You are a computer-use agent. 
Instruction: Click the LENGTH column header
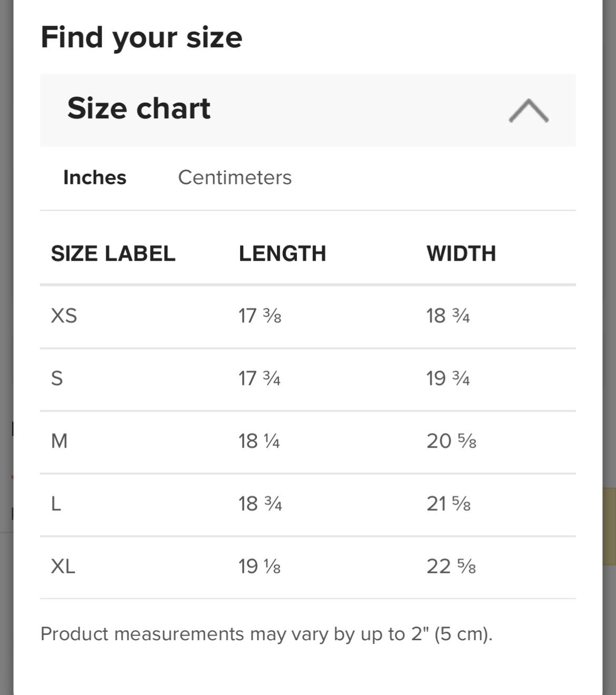(282, 254)
